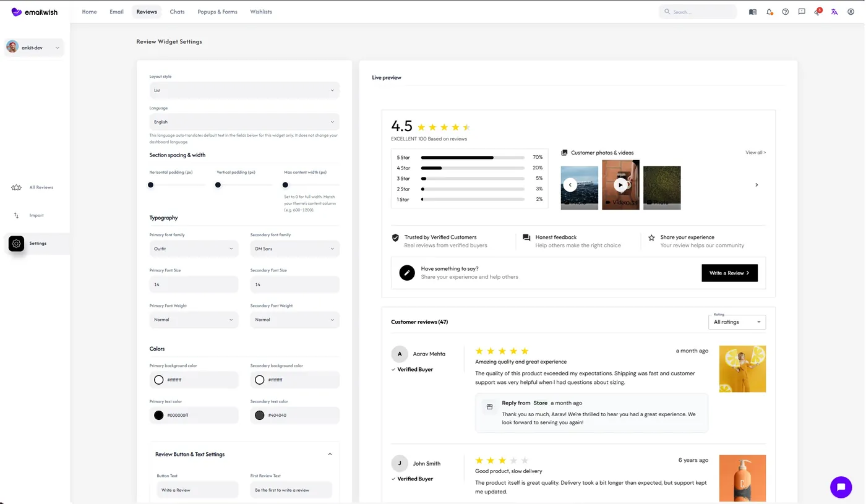This screenshot has width=866, height=504.
Task: Click the help question mark icon
Action: tap(786, 12)
